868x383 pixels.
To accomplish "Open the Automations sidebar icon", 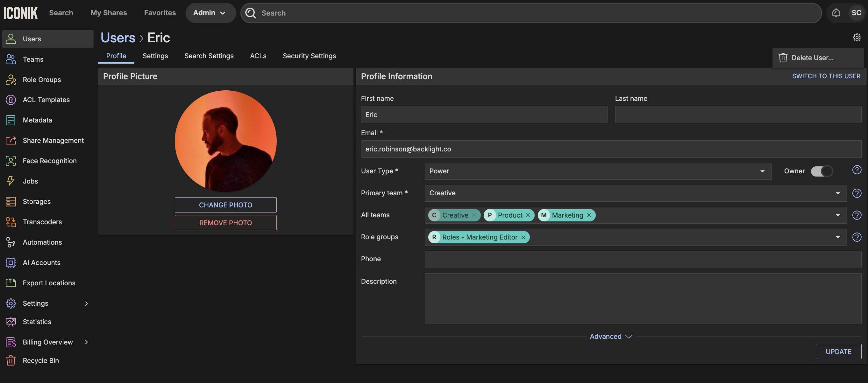I will (11, 242).
